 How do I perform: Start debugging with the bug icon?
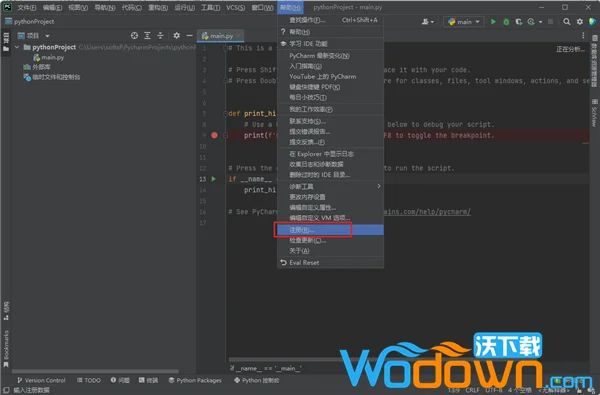(x=506, y=22)
